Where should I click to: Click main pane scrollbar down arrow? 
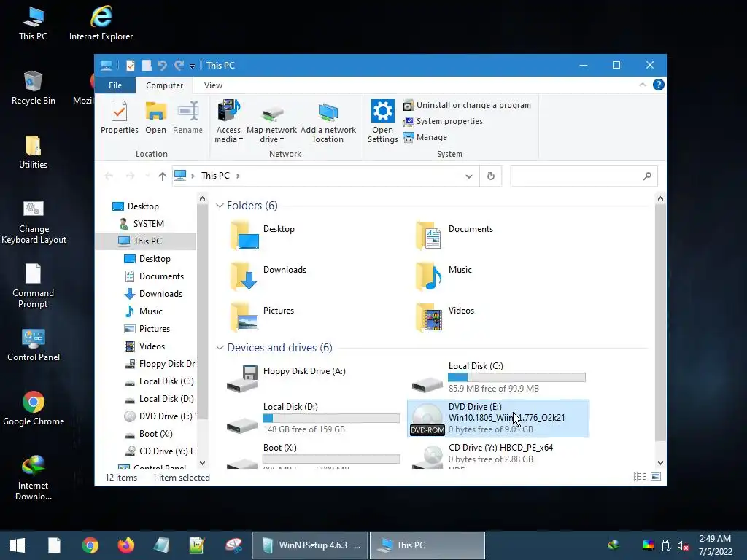660,462
